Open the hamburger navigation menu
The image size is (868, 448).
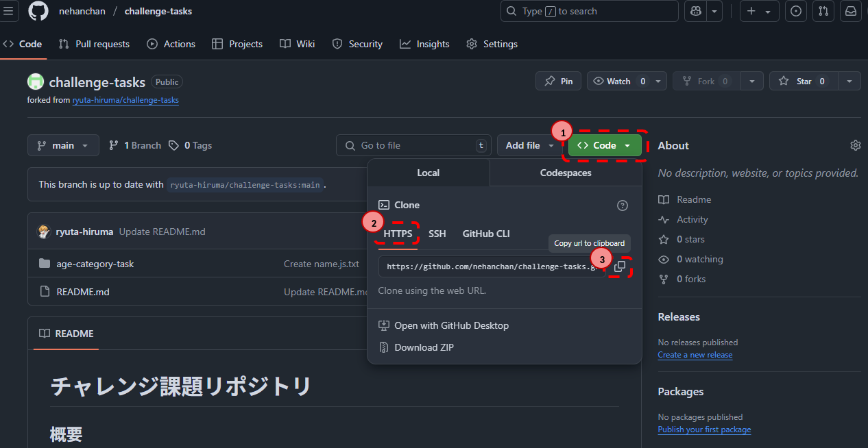coord(8,11)
